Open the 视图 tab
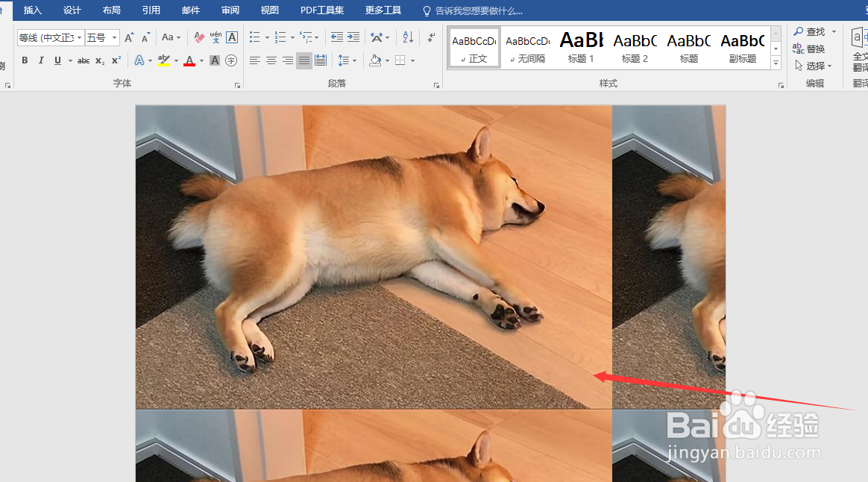This screenshot has width=868, height=482. coord(270,10)
